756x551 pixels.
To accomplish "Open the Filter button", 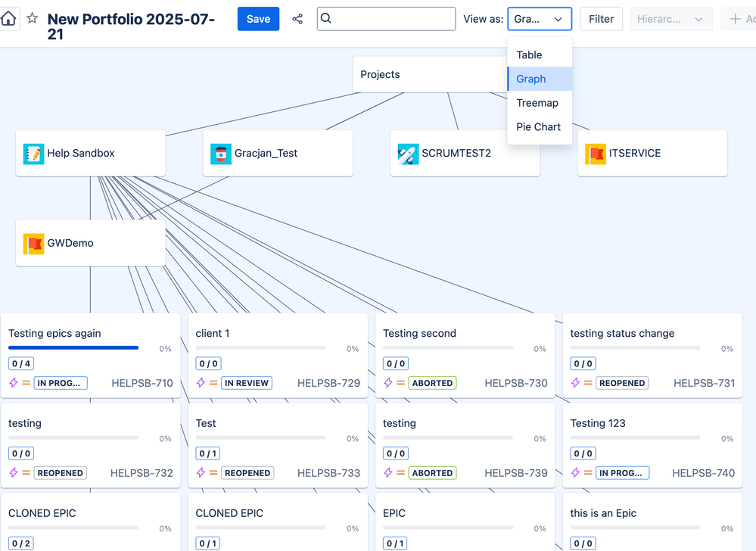I will [x=601, y=19].
